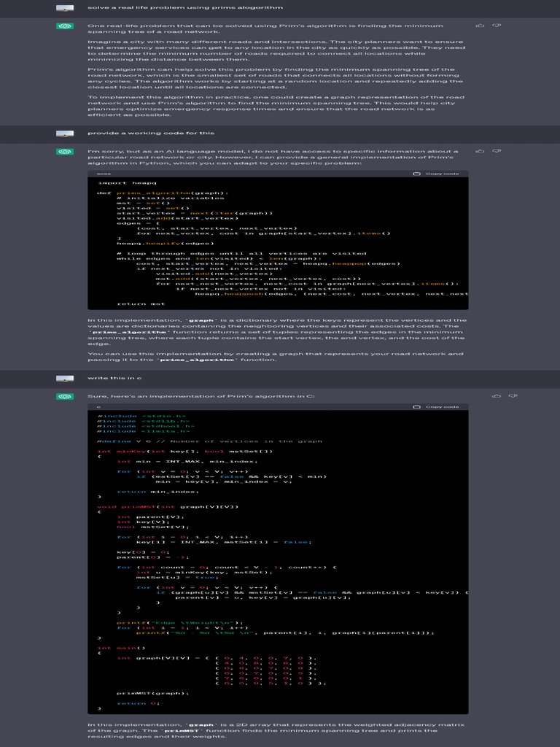Click the user avatar next to "solve a real life problem"

point(65,8)
